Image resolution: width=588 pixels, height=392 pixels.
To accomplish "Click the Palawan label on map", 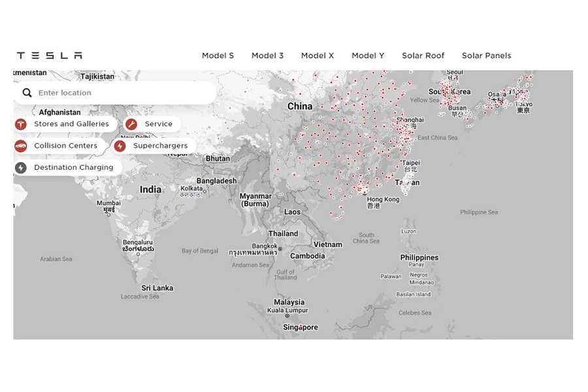I will click(391, 276).
